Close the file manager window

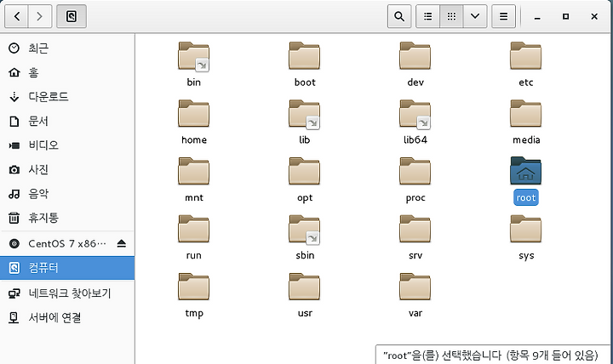coord(594,16)
